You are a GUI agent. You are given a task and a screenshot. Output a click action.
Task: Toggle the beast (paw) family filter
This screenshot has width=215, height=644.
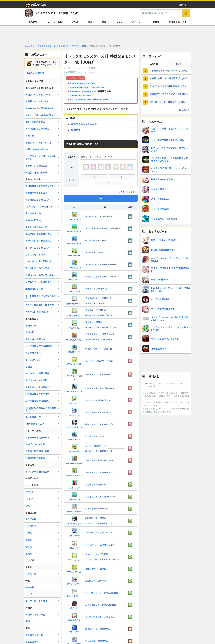pyautogui.click(x=108, y=167)
